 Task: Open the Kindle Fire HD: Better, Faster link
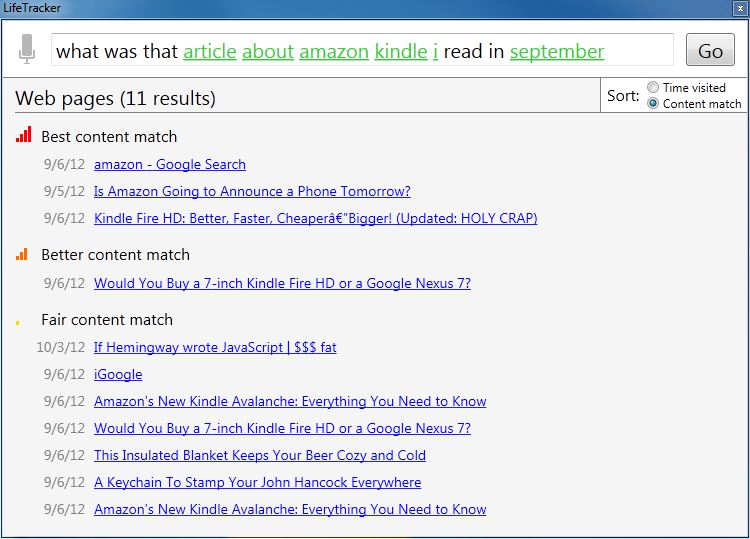(316, 218)
